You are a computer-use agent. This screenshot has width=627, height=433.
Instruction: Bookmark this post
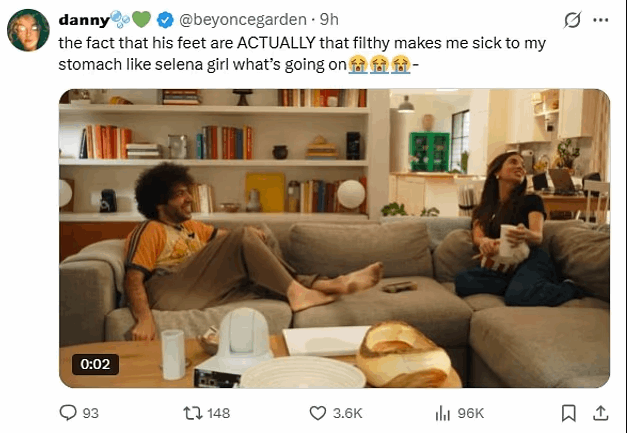(x=568, y=413)
